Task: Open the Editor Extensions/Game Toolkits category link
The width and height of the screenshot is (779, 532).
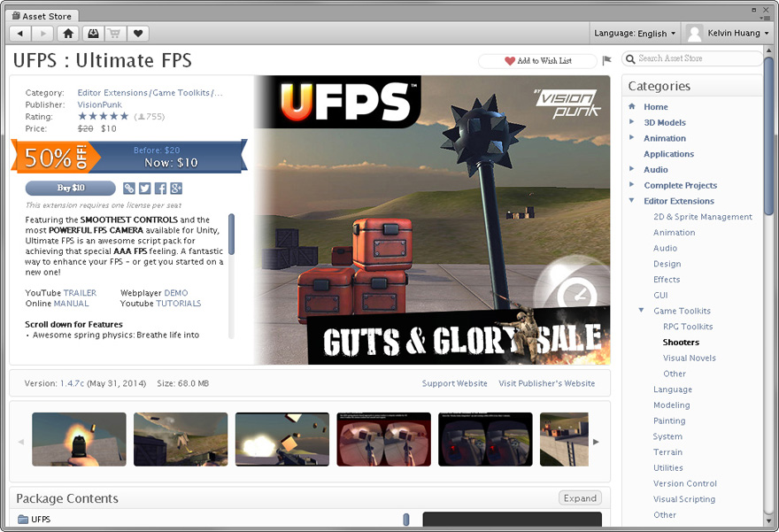Action: click(x=150, y=93)
